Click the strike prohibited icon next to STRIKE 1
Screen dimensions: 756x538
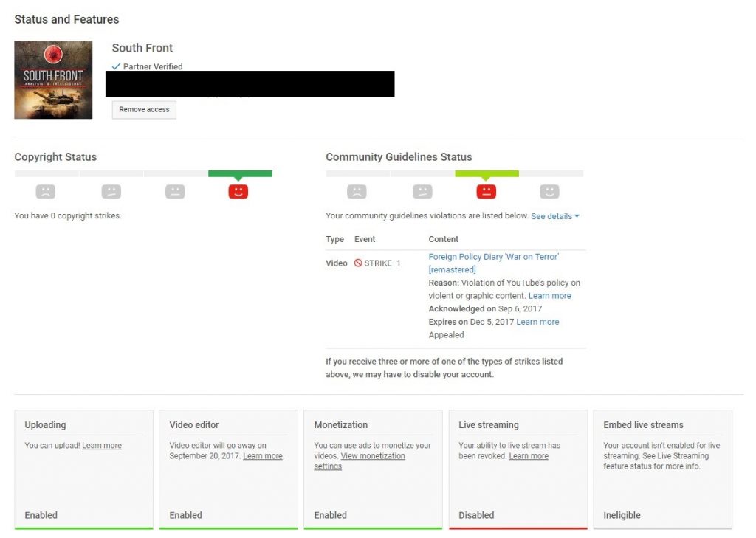click(358, 263)
